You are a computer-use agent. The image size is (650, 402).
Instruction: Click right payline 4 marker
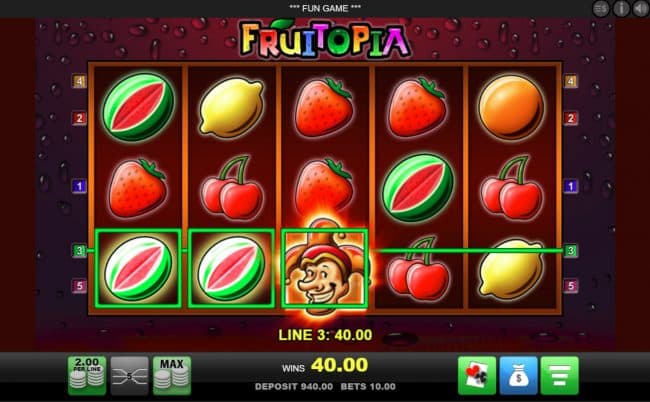pyautogui.click(x=571, y=81)
